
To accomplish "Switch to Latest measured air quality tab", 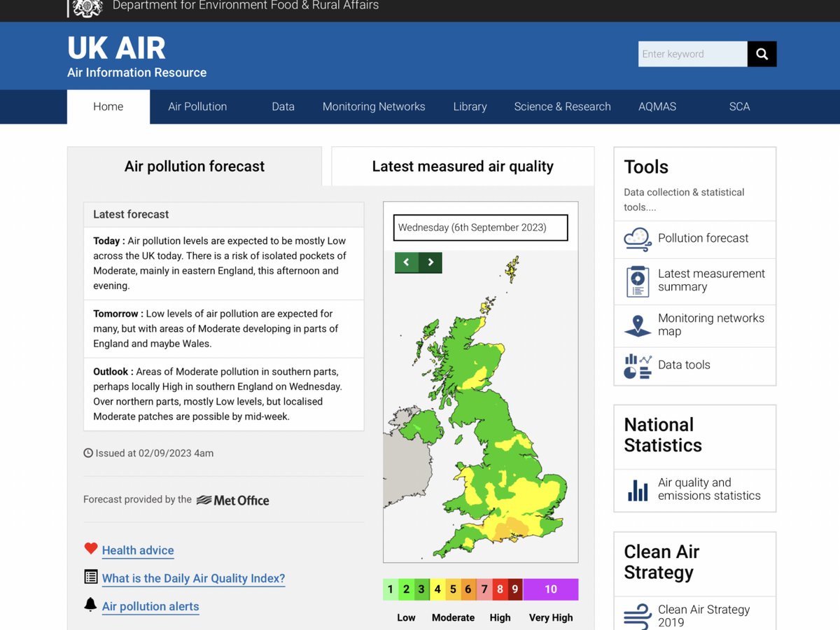I will tap(463, 166).
